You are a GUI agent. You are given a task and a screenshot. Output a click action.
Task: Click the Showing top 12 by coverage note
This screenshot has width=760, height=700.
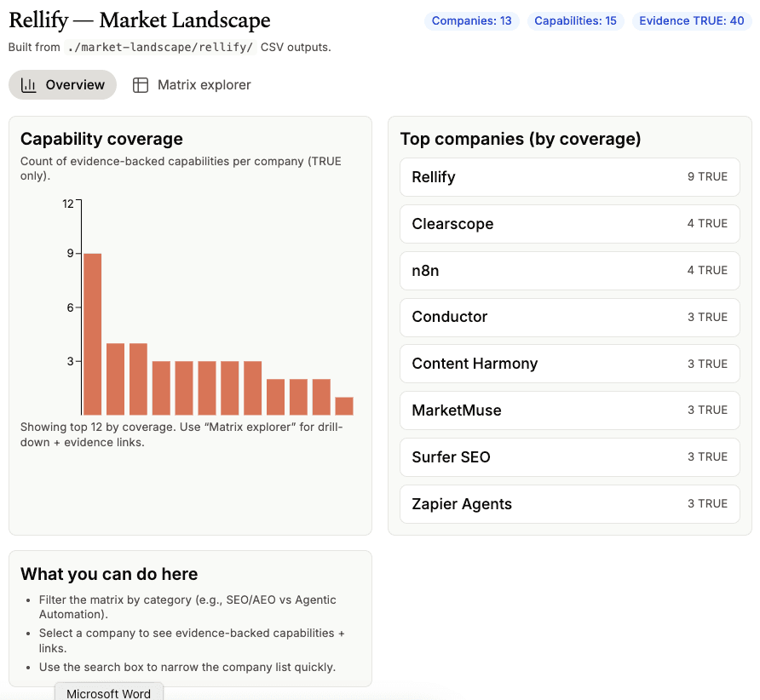[x=181, y=434]
